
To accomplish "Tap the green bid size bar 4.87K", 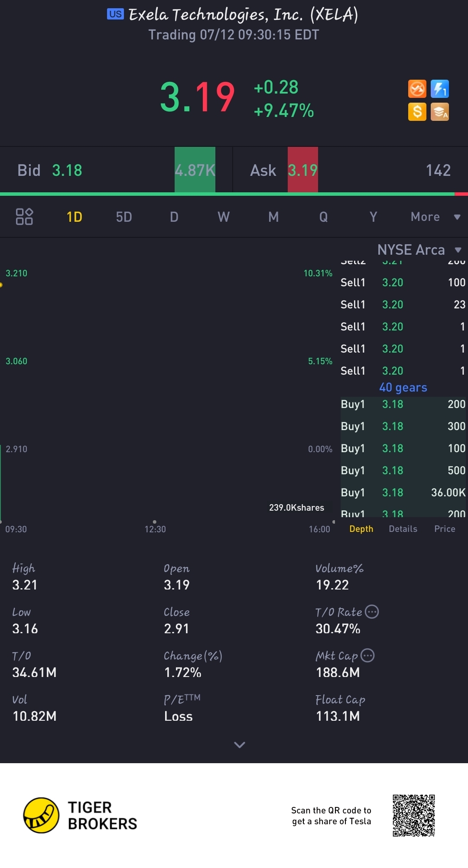I will point(195,170).
